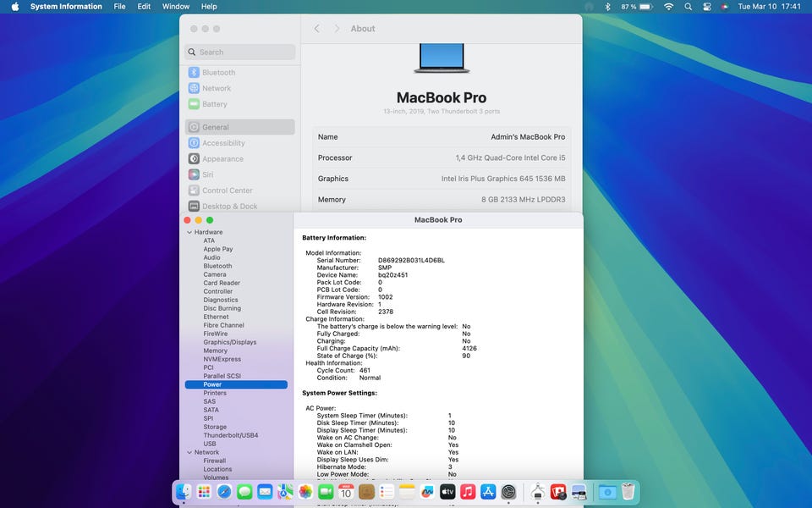
Task: Collapse the Hardware tree section
Action: (189, 232)
